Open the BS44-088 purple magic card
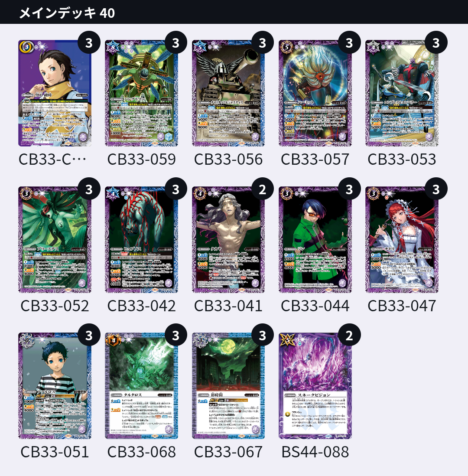468x476 pixels. [315, 386]
